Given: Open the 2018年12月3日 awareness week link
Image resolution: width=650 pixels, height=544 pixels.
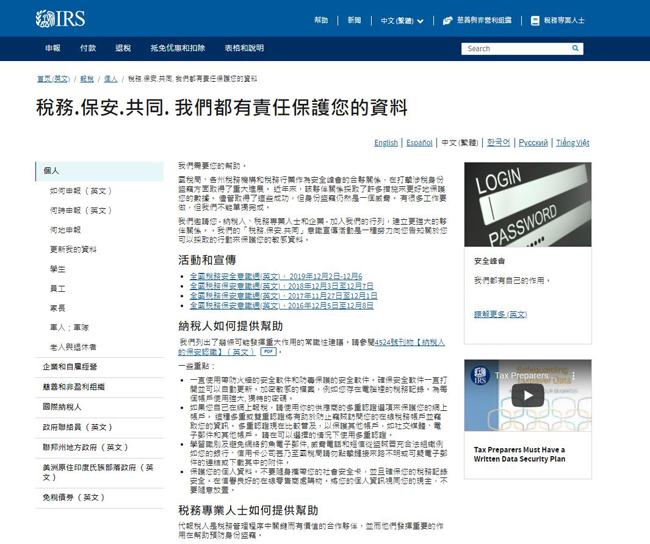Looking at the screenshot, I should pos(281,286).
